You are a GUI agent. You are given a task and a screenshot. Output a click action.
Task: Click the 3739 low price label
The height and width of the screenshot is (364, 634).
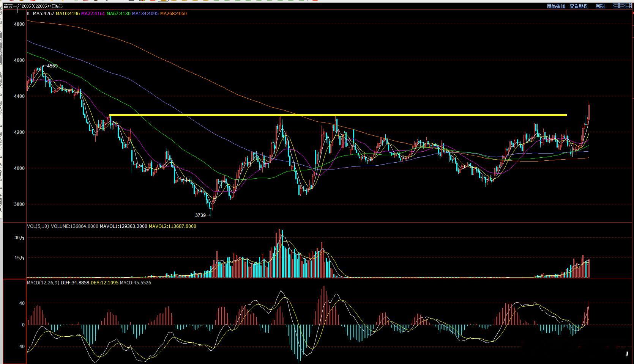click(x=200, y=215)
